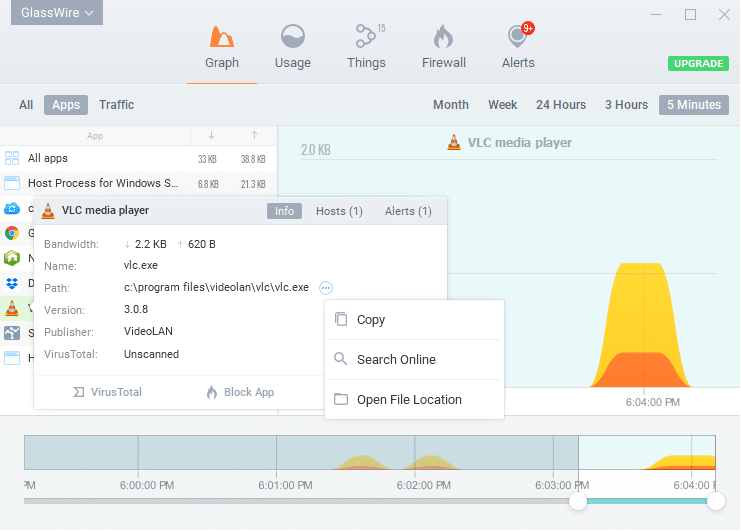This screenshot has height=531, width=741.
Task: Switch to the Traffic filter view
Action: (x=116, y=105)
